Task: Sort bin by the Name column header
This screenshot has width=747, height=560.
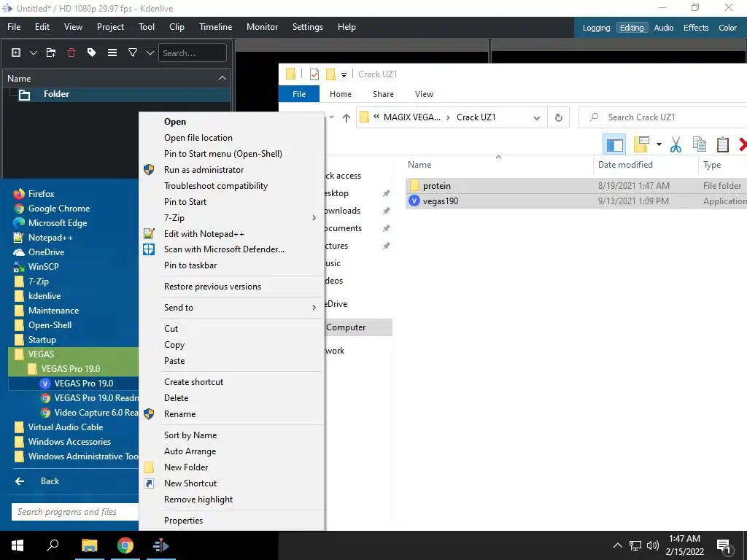Action: click(116, 79)
